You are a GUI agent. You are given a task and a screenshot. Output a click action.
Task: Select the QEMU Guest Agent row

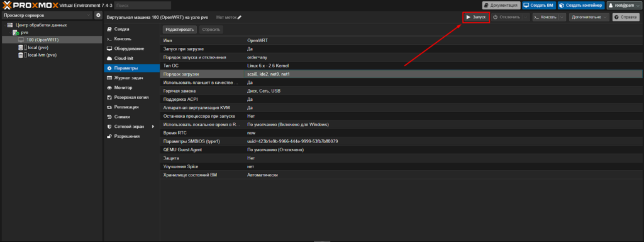coord(401,150)
